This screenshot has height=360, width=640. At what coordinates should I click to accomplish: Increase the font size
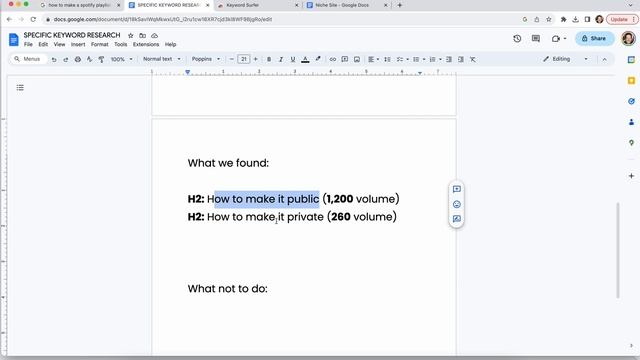[x=256, y=59]
